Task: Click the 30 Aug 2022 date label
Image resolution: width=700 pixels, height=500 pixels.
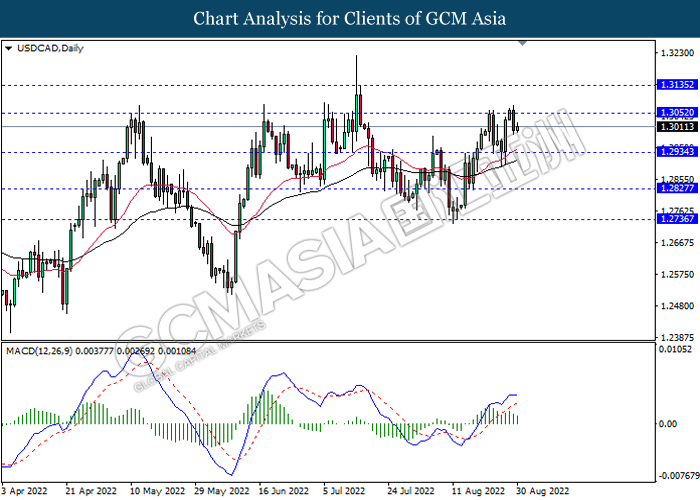Action: (543, 491)
